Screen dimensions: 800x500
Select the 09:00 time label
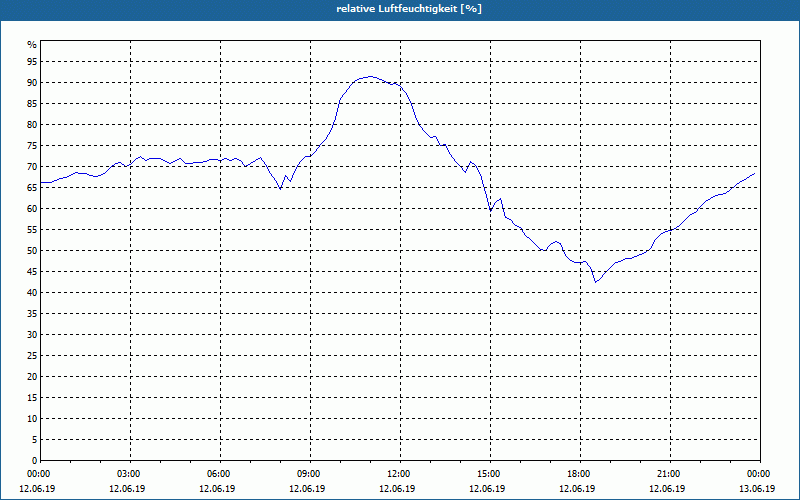click(x=309, y=474)
